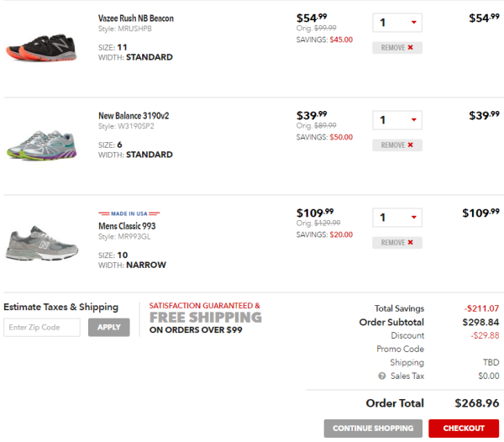Click the silver 3190v2 shoe thumbnail
This screenshot has width=504, height=442.
[41, 145]
